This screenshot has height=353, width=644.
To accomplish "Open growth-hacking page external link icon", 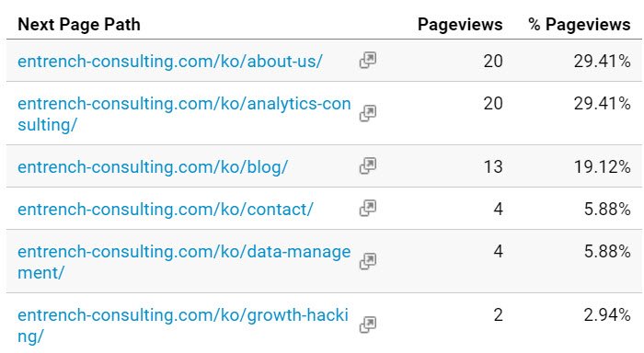I will pos(368,325).
